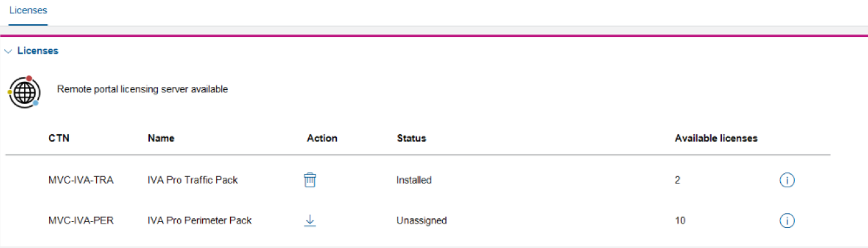The image size is (868, 248).
Task: Click the CTN column header
Action: (x=59, y=138)
